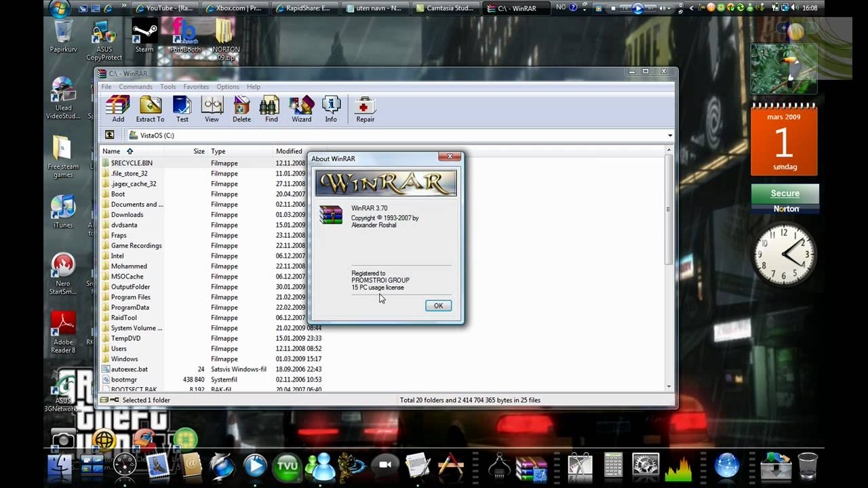Image resolution: width=868 pixels, height=488 pixels.
Task: Click the scroll down arrow of file list
Action: click(669, 386)
